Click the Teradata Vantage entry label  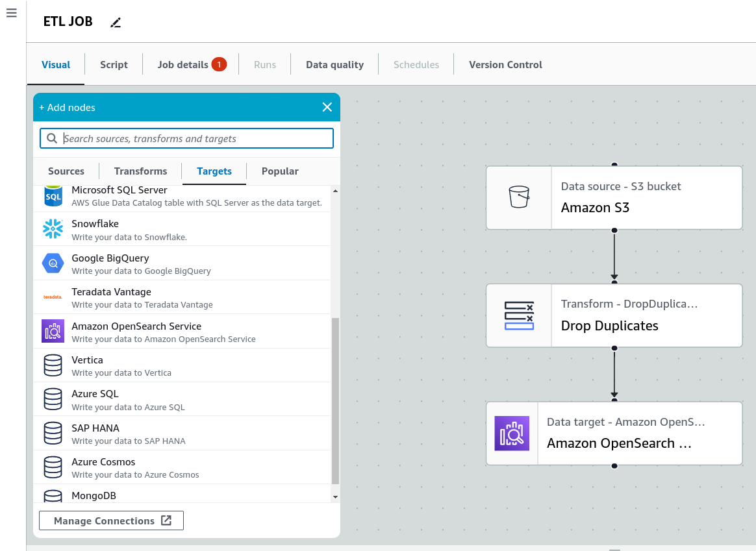pyautogui.click(x=111, y=292)
